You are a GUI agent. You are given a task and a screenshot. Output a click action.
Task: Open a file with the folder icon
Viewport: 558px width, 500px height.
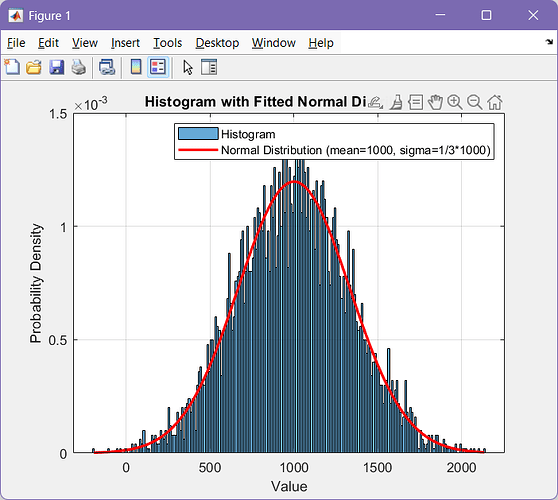click(34, 67)
